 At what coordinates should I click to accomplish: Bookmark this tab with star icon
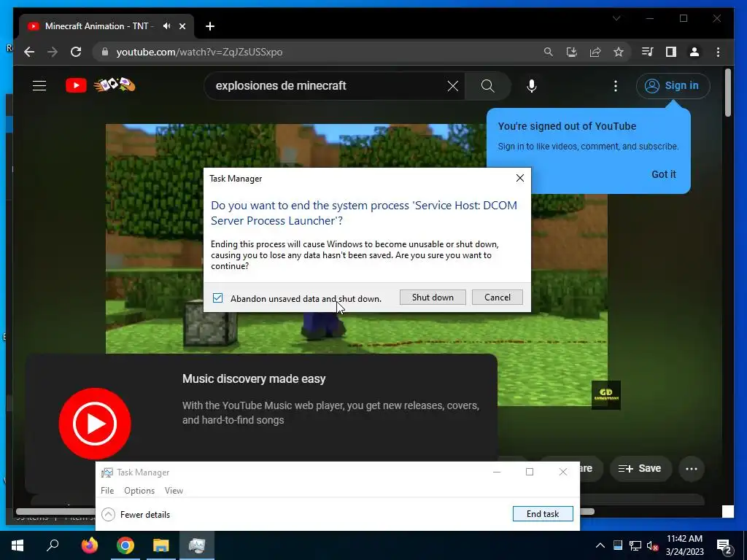coord(619,52)
